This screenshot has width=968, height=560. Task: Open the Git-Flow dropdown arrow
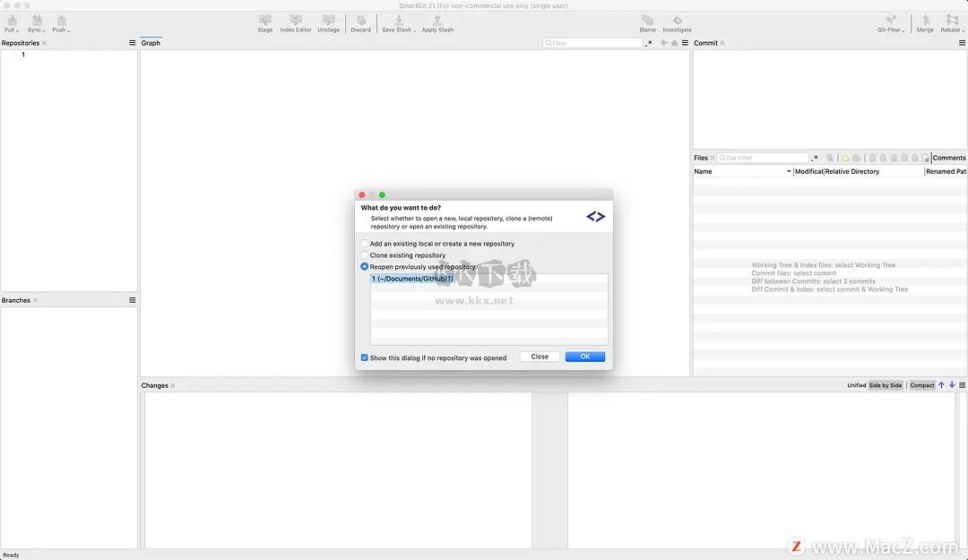coord(903,30)
